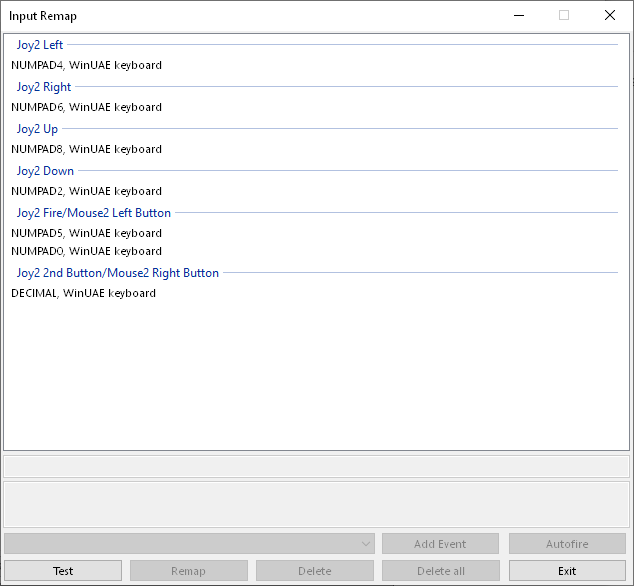Image resolution: width=634 pixels, height=586 pixels.
Task: Click the Add Event button
Action: (440, 544)
